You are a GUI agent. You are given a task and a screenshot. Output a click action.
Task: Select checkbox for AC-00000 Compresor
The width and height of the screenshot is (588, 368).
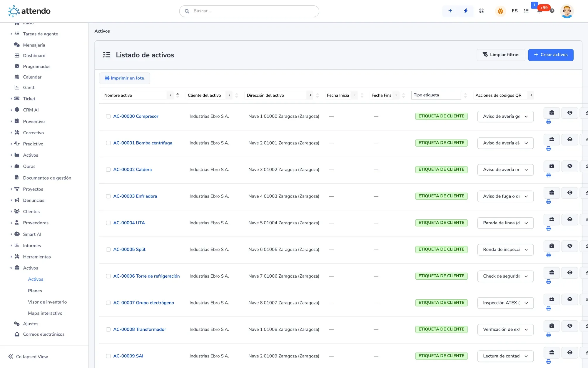pyautogui.click(x=108, y=116)
